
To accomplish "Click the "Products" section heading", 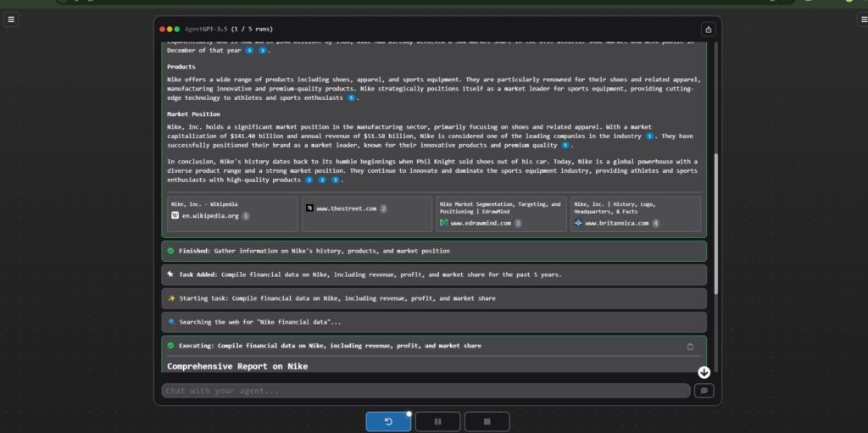I will (181, 67).
